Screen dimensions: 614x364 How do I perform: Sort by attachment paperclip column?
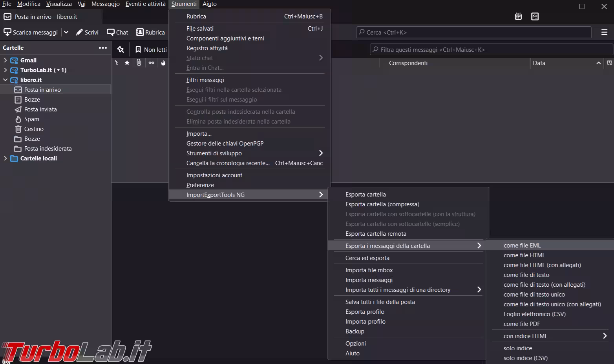pyautogui.click(x=139, y=63)
